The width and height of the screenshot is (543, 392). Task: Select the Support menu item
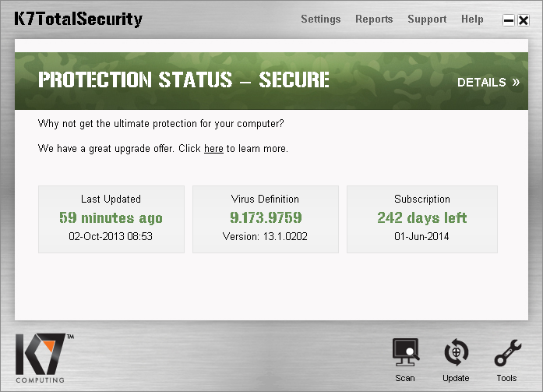(427, 19)
